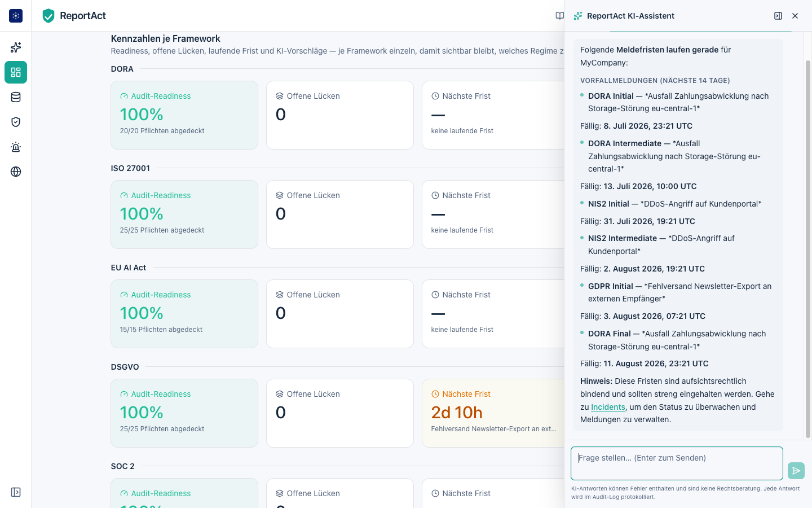The width and height of the screenshot is (812, 508).
Task: Click the clock icon in DORA Nächste Frist
Action: (435, 96)
